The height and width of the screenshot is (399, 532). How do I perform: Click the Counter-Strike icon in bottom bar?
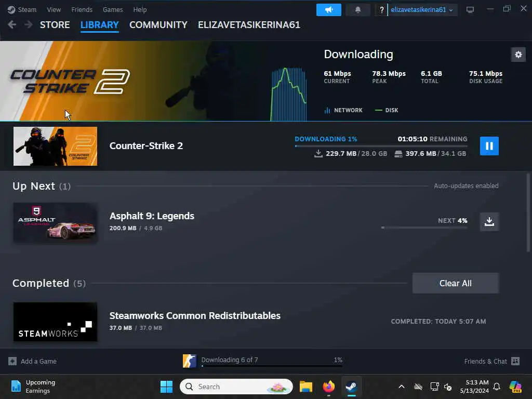click(189, 361)
